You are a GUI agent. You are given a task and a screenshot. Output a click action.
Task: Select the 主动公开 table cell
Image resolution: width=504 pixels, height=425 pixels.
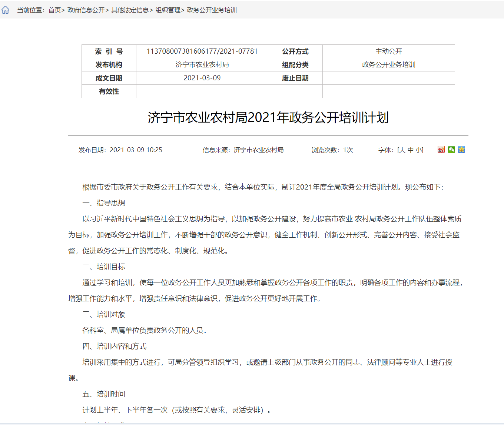pyautogui.click(x=388, y=51)
